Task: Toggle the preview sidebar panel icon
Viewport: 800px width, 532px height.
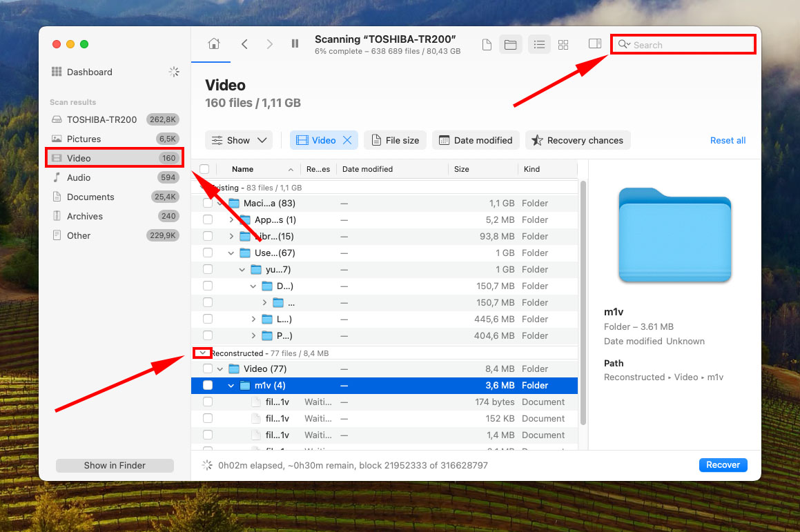Action: point(594,44)
